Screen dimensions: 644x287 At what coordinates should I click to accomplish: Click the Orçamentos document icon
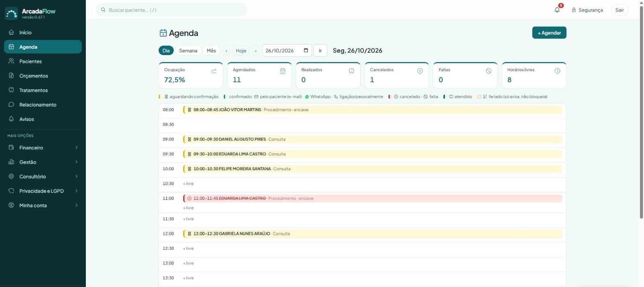(x=11, y=75)
